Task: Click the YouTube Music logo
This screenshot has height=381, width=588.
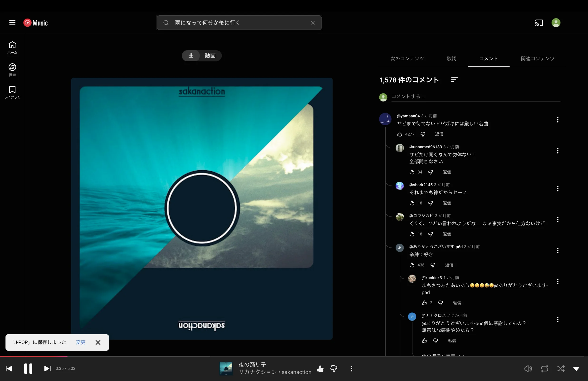Action: tap(36, 23)
